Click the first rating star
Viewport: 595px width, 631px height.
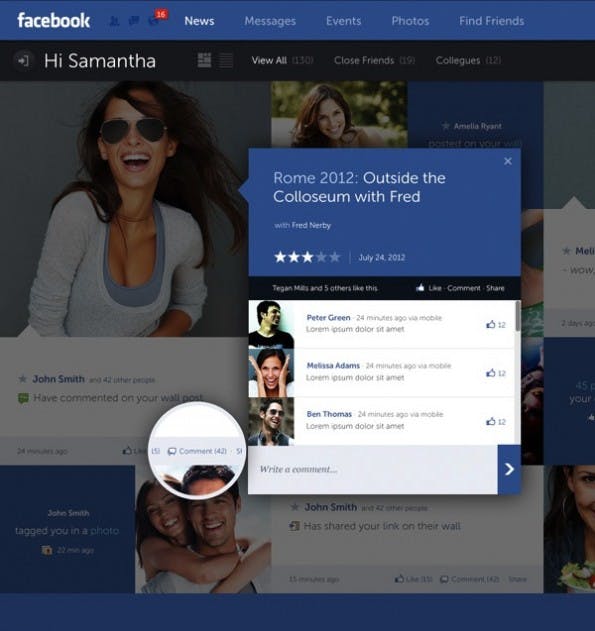[280, 257]
